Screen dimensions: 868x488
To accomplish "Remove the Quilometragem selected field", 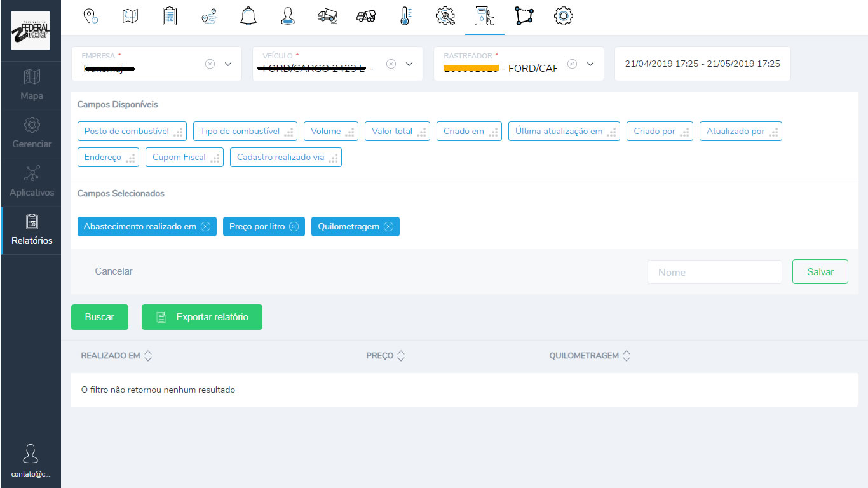I will [388, 227].
